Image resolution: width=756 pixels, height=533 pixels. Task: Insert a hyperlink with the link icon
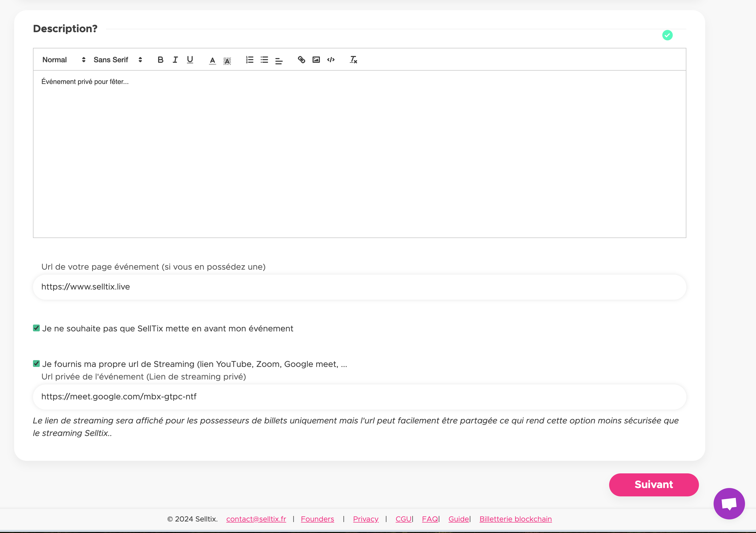[301, 60]
